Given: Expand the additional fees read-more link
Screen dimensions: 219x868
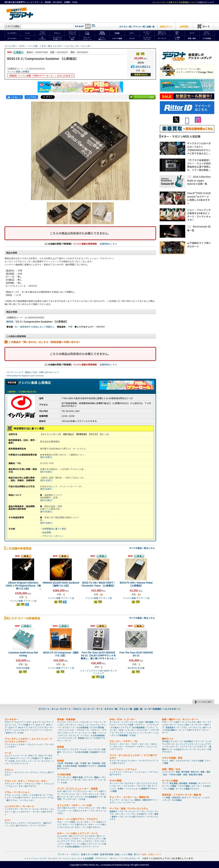Looking at the screenshot, I should pos(46,481).
